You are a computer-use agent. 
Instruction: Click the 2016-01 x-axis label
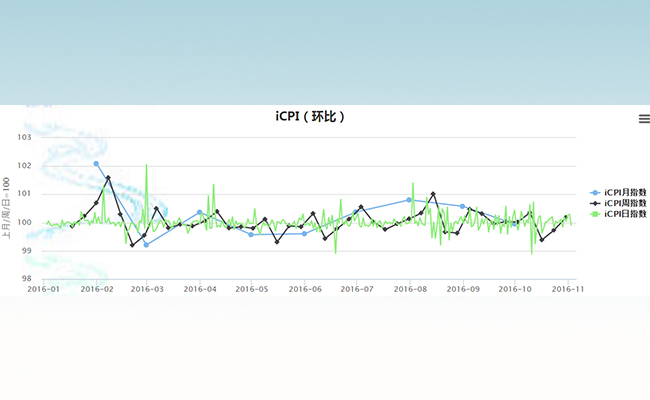pos(43,289)
